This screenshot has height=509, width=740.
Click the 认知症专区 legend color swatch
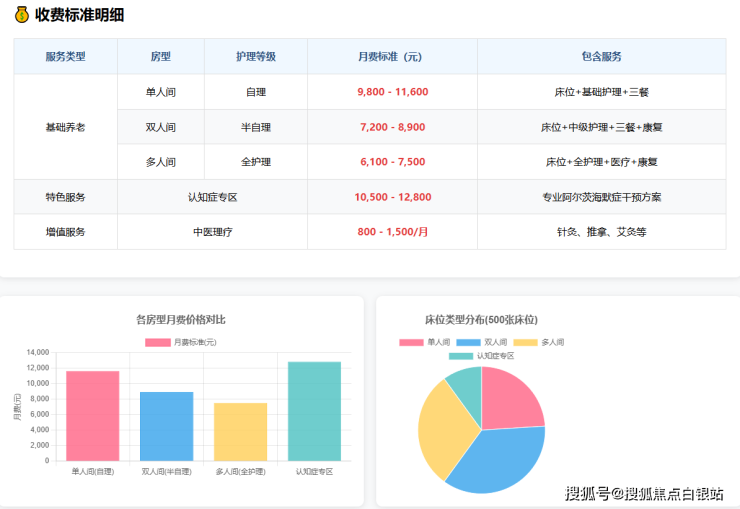(461, 356)
